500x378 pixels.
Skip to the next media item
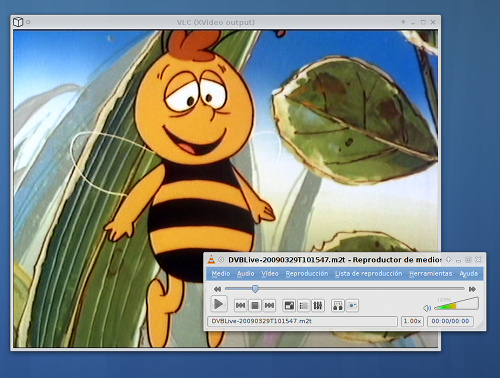coord(269,305)
